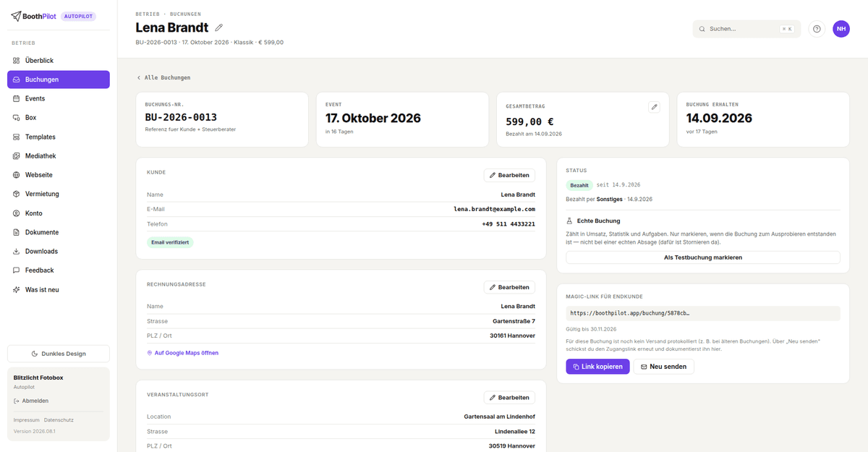
Task: Open the Box menu item
Action: click(x=59, y=117)
